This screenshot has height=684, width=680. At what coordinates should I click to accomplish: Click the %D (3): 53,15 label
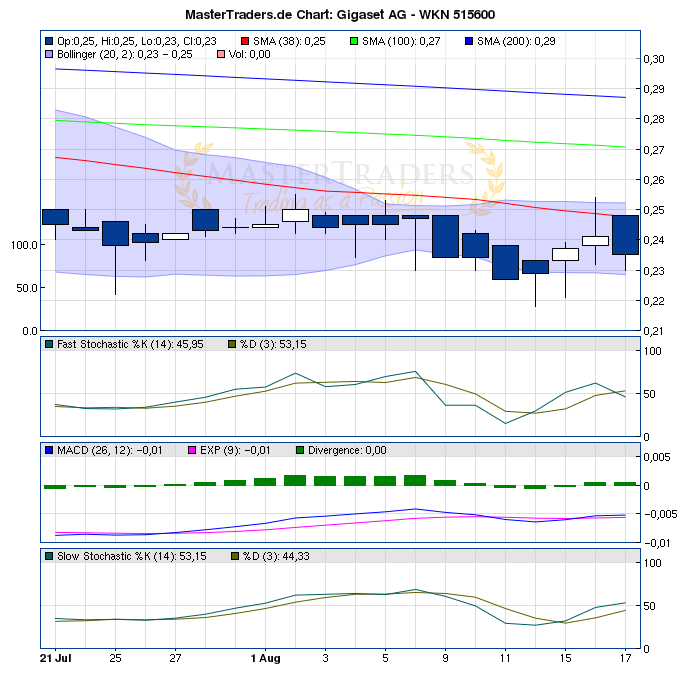273,344
